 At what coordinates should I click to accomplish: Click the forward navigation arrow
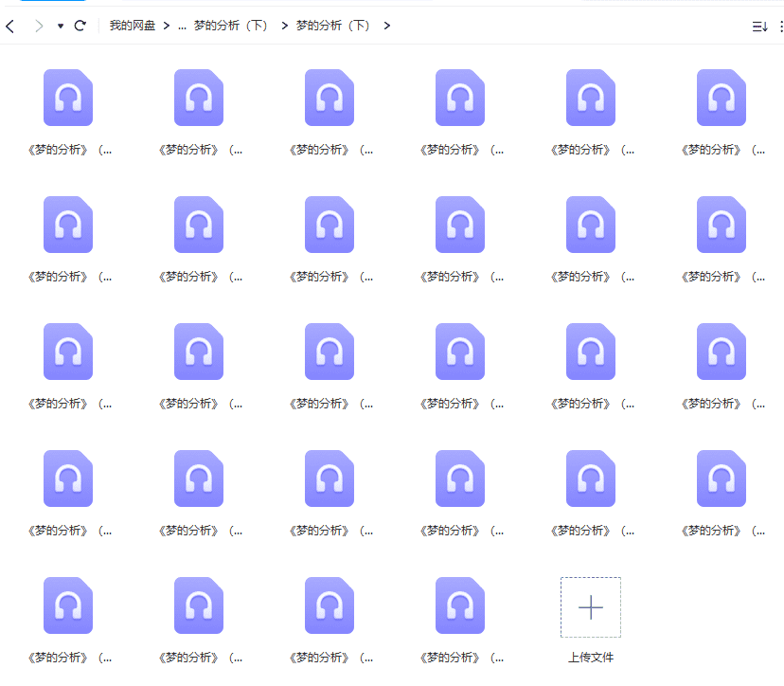tap(39, 27)
